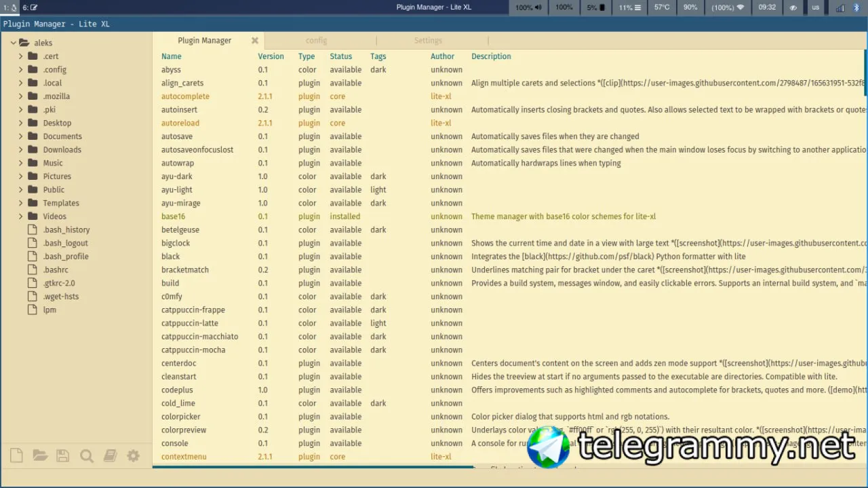The image size is (868, 488).
Task: Select the align_carets plugin row
Action: 509,83
